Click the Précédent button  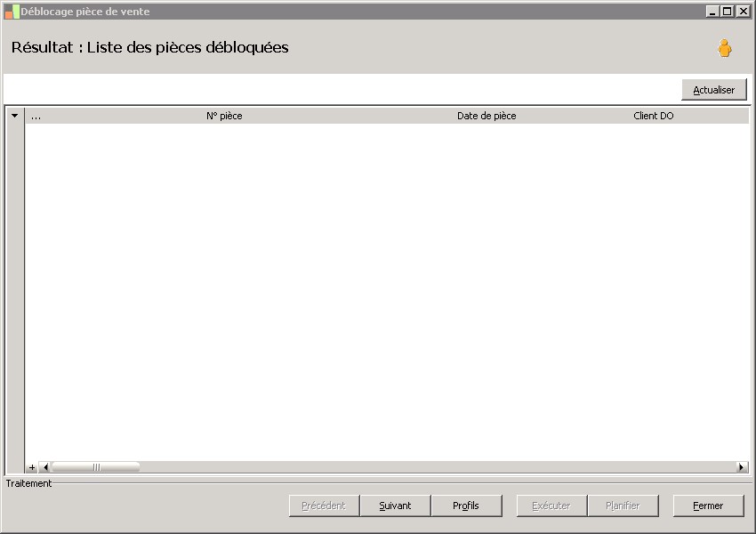324,506
